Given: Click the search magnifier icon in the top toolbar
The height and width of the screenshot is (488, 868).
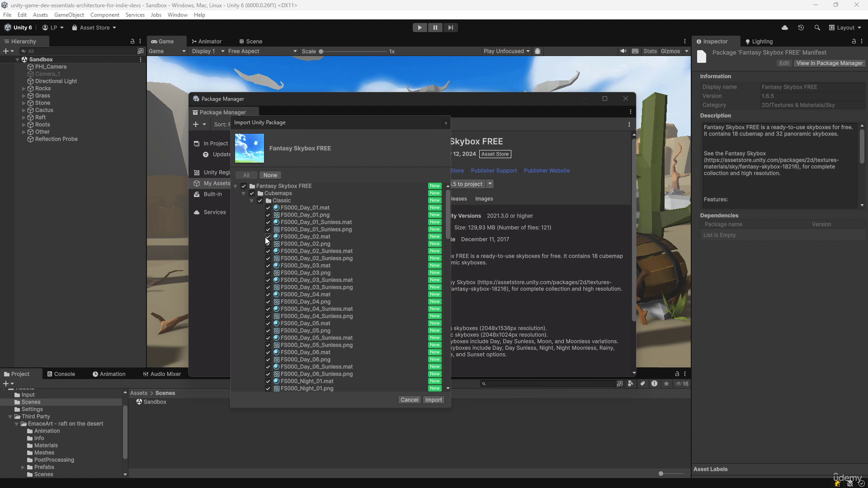Looking at the screenshot, I should tap(817, 28).
